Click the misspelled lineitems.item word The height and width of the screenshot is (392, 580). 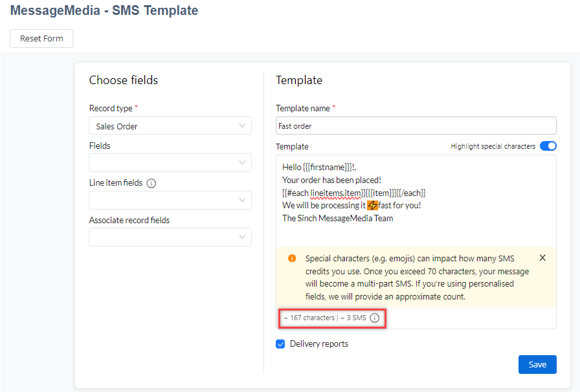coord(335,193)
